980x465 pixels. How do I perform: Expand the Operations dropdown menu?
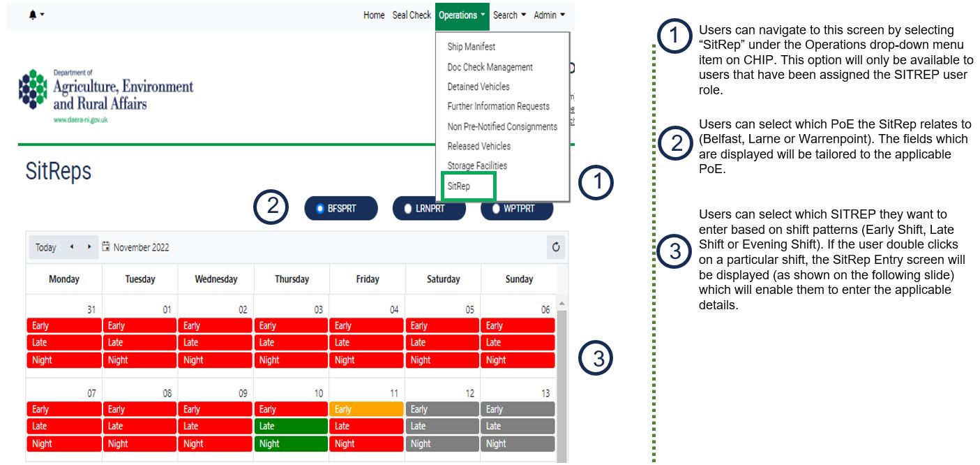[x=462, y=15]
